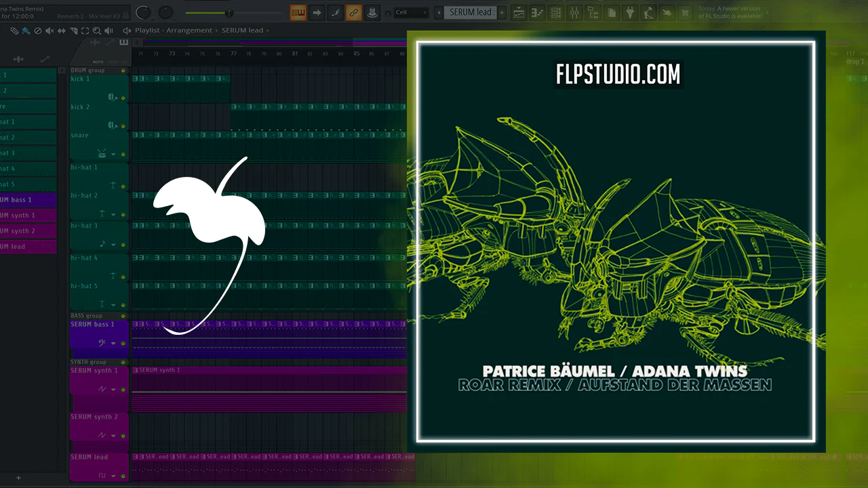Screen dimensions: 868x488
Task: Expand the SERUM lead track arrow
Action: coord(114,476)
